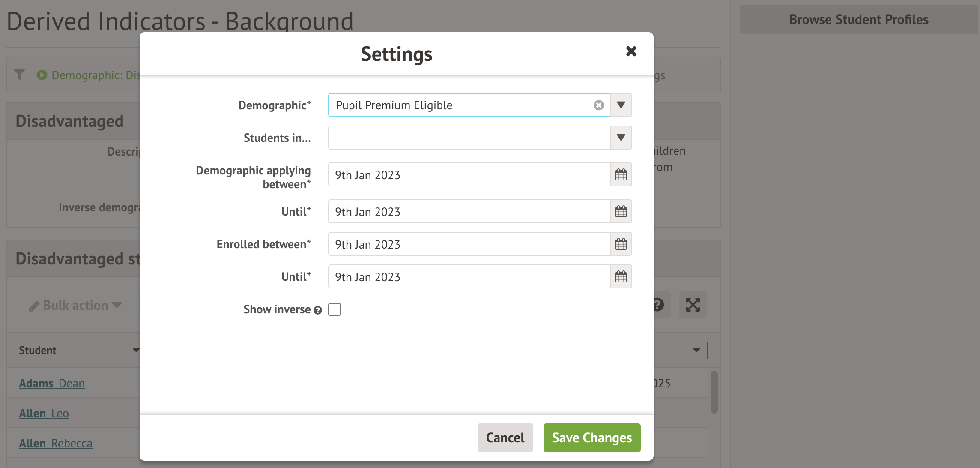Close the Settings dialog
The width and height of the screenshot is (980, 468).
pyautogui.click(x=631, y=51)
